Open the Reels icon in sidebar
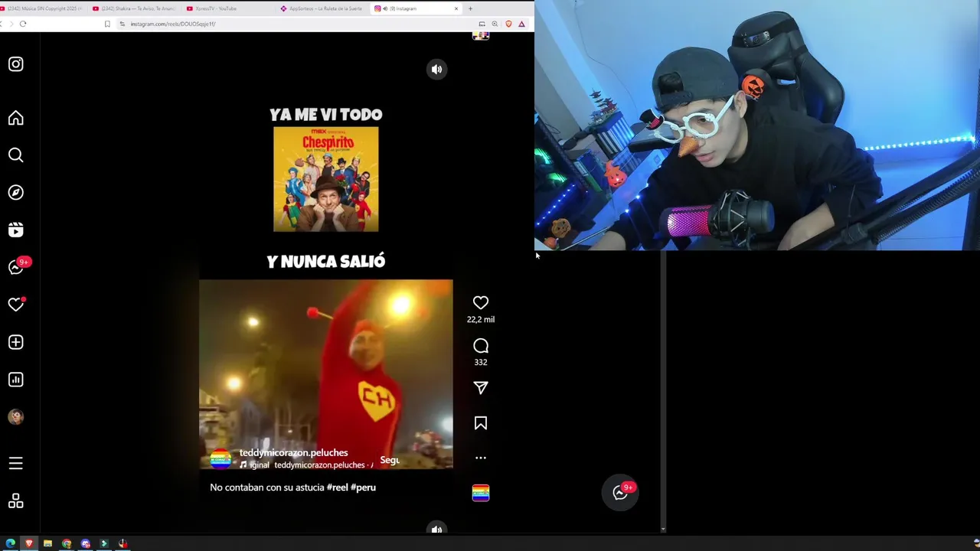This screenshot has height=551, width=980. tap(16, 230)
